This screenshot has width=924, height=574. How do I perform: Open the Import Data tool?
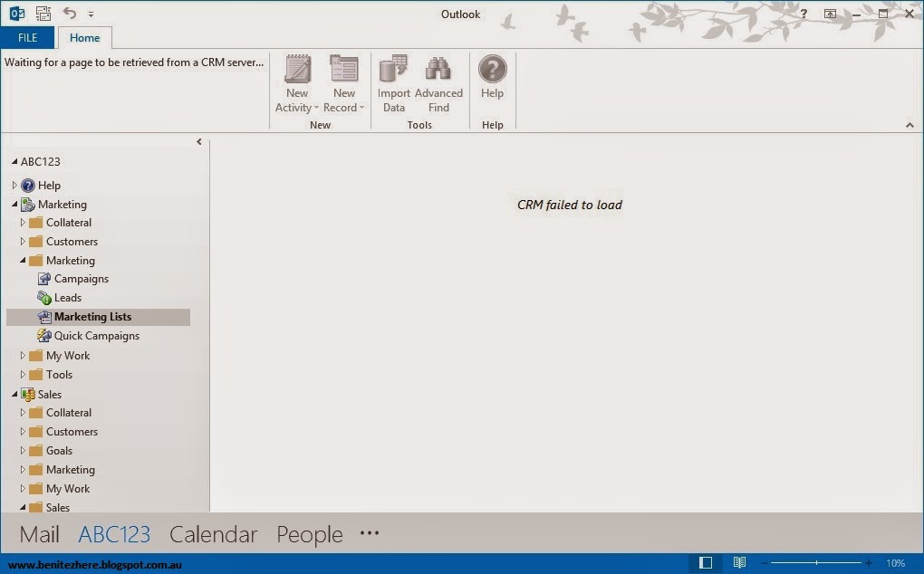click(x=394, y=84)
